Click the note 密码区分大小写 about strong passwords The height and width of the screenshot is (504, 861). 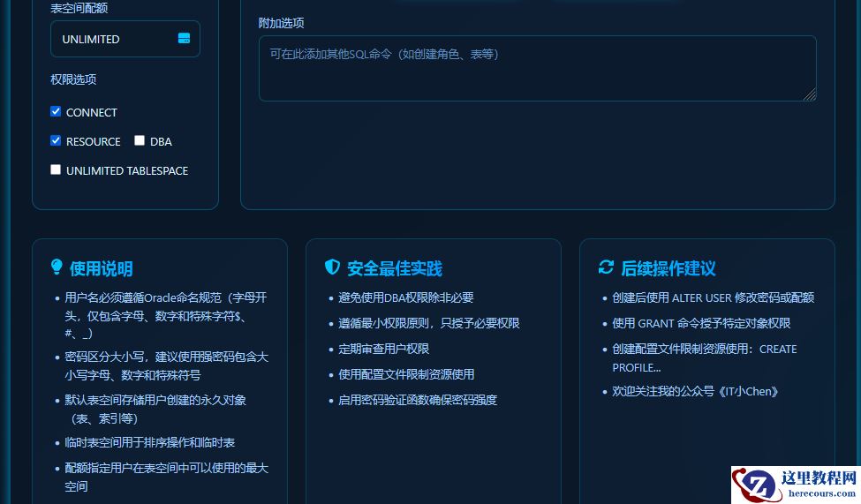tap(166, 366)
